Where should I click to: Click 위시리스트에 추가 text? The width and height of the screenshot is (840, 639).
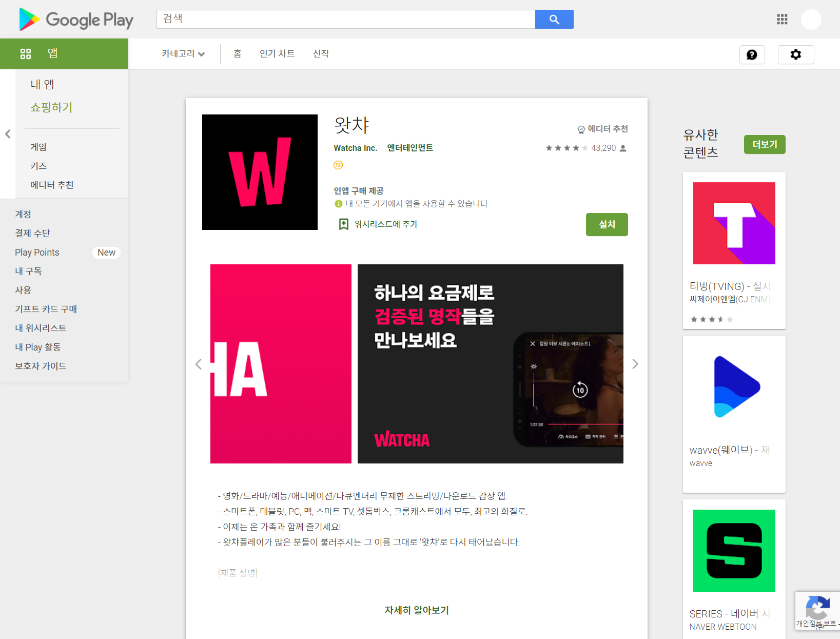coord(386,224)
